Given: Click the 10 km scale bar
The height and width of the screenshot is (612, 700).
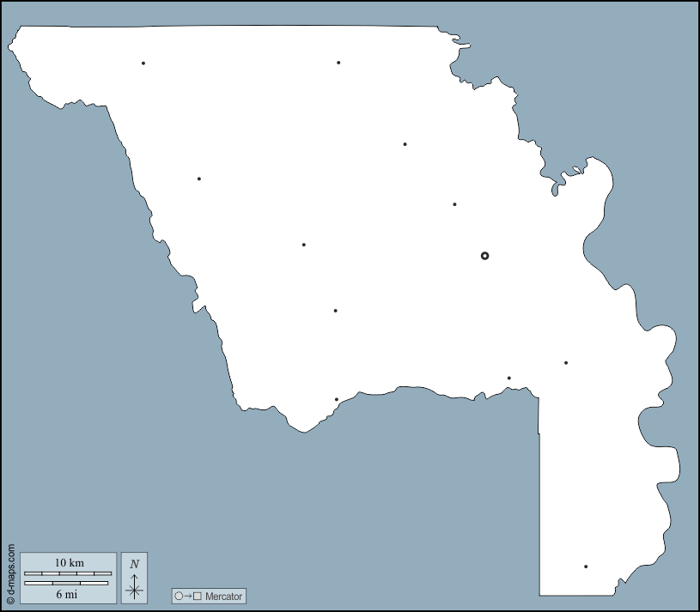Looking at the screenshot, I should pos(67,573).
